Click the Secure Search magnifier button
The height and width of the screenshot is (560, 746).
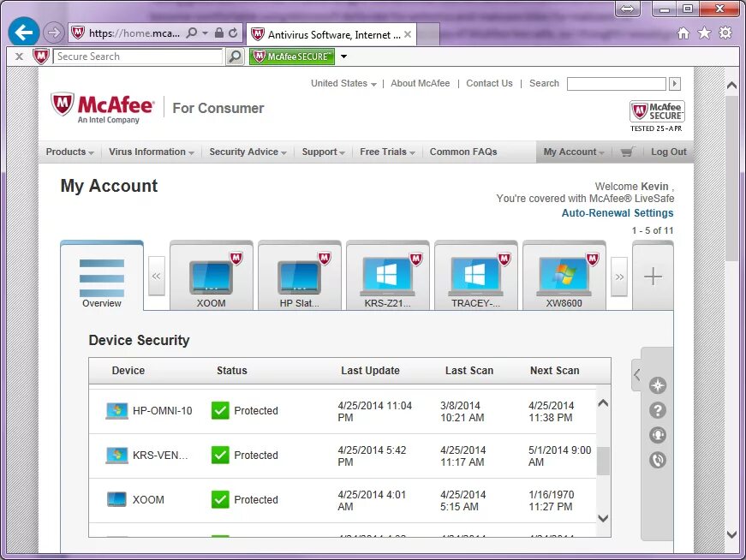[235, 57]
